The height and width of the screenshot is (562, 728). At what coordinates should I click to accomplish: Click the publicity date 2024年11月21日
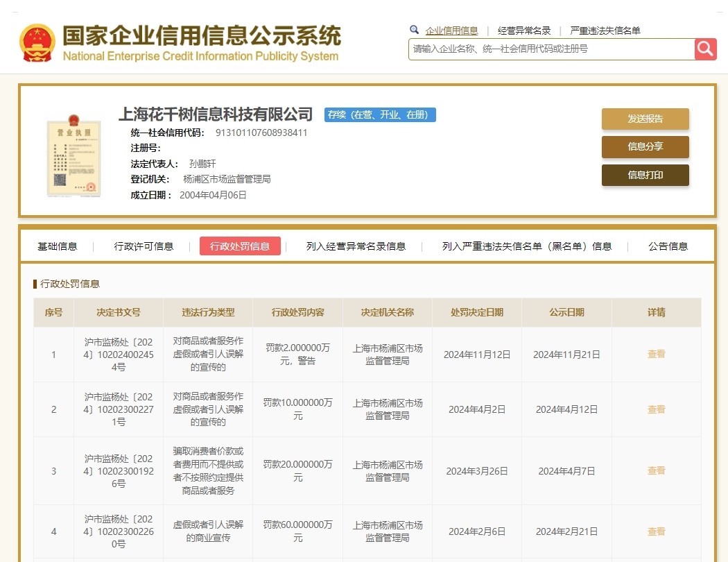coord(566,355)
